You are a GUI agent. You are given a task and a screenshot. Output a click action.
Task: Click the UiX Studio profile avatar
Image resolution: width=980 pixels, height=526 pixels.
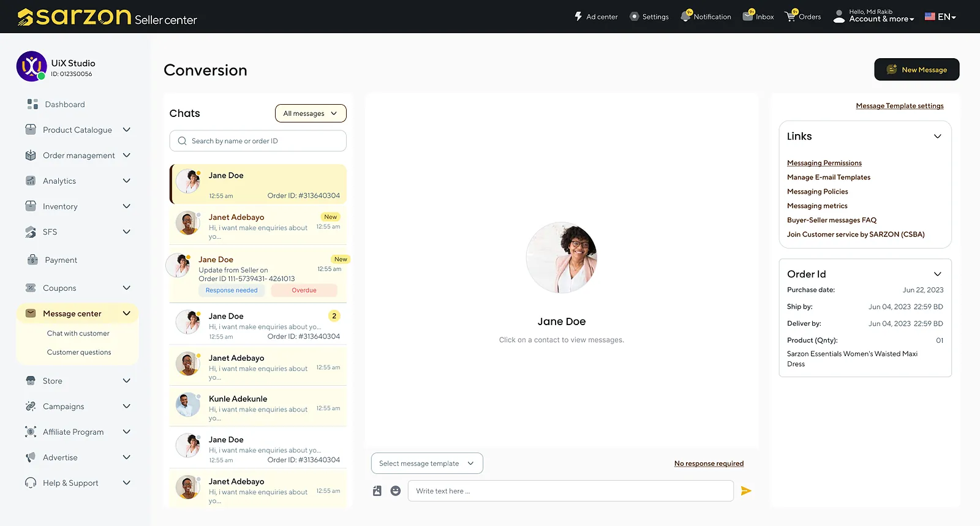[x=31, y=66]
